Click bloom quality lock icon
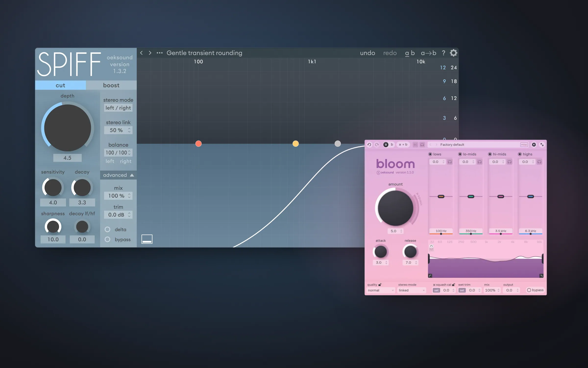This screenshot has height=368, width=588. (380, 285)
